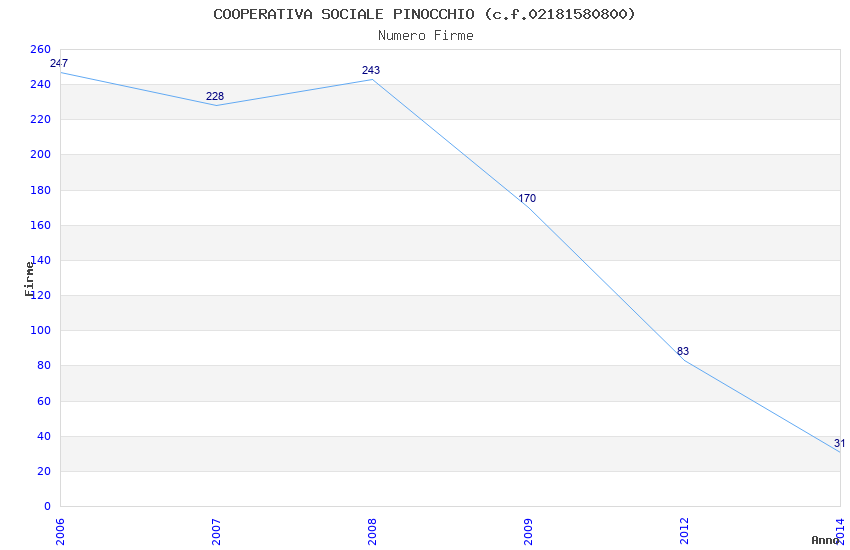Click the 2008 x-axis label
This screenshot has height=550, width=850.
(x=372, y=530)
